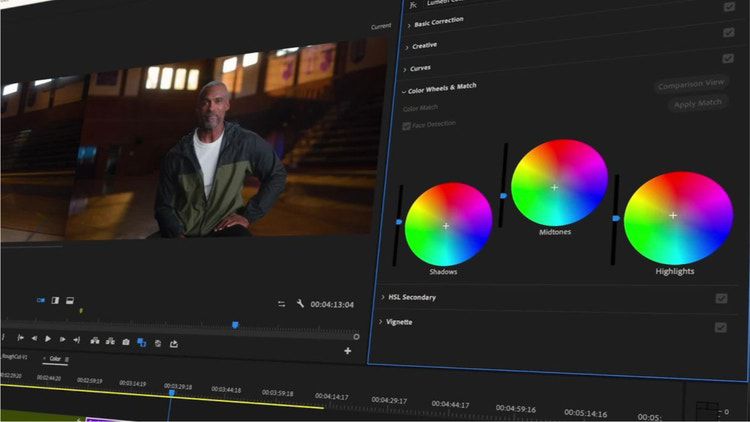Switch to the Color timeline tab
The image size is (750, 422).
click(55, 358)
